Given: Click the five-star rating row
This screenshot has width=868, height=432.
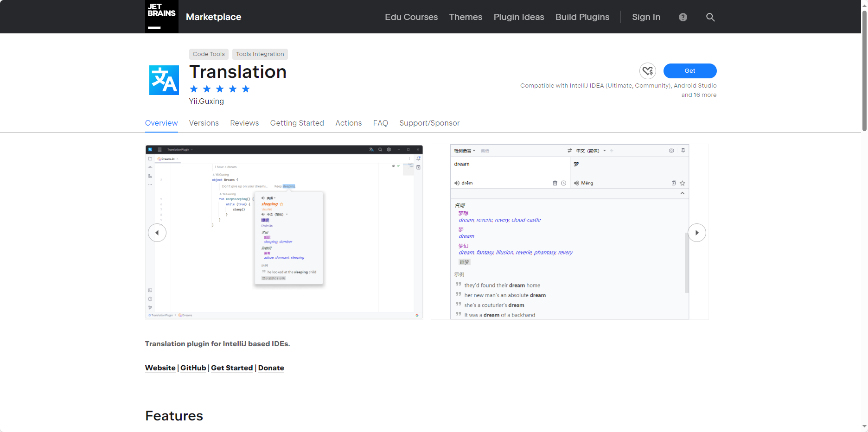Looking at the screenshot, I should click(x=220, y=89).
